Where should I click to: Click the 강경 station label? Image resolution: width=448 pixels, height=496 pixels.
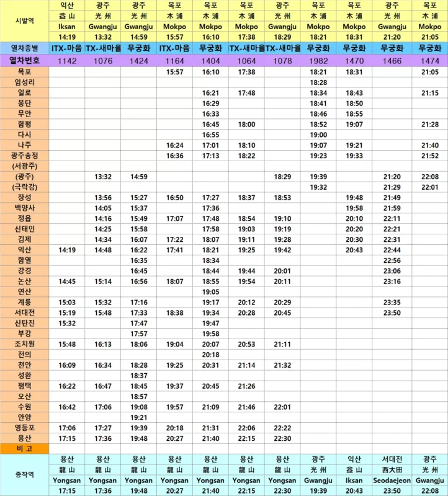click(x=24, y=271)
